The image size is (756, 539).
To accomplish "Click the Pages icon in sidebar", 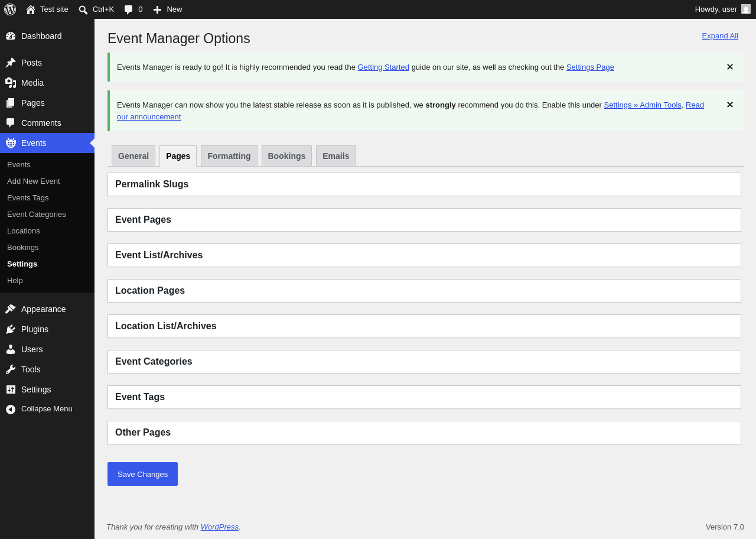I will 11,103.
